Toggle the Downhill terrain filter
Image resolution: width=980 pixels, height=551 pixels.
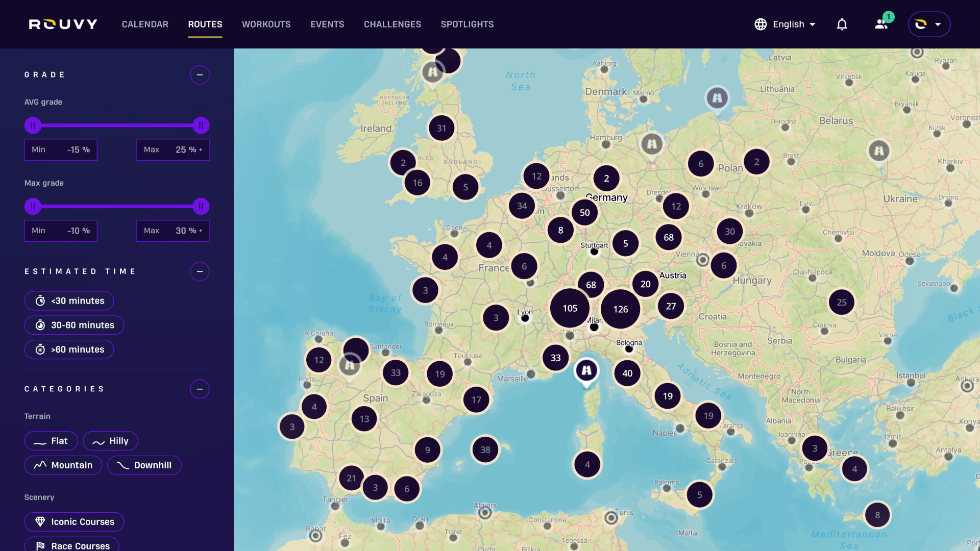click(144, 465)
